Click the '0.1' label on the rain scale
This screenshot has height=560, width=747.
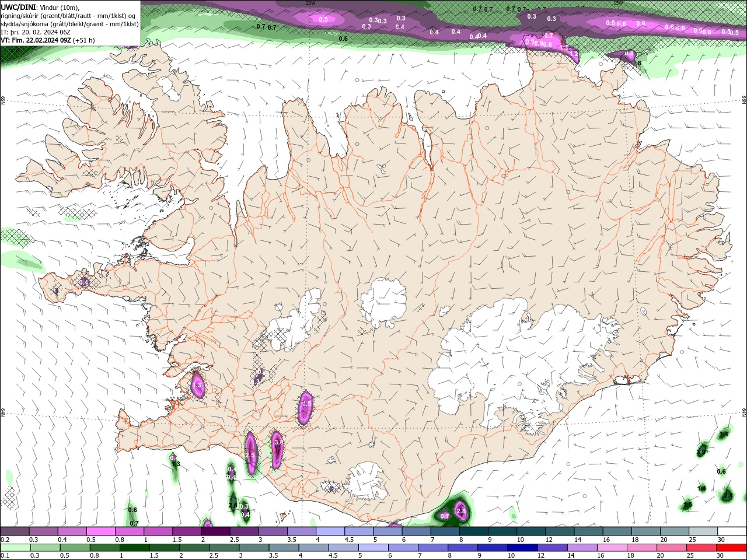click(6, 556)
